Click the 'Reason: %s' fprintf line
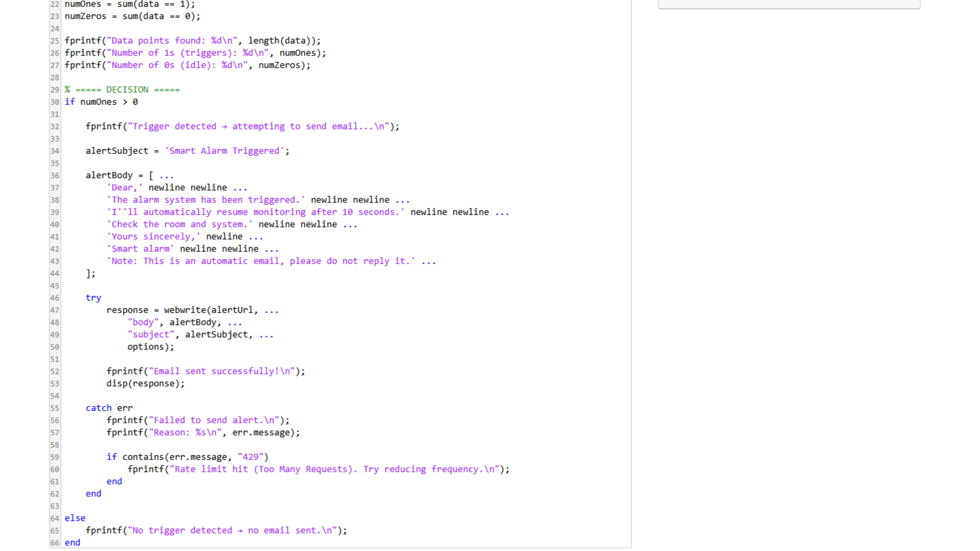 pos(203,433)
